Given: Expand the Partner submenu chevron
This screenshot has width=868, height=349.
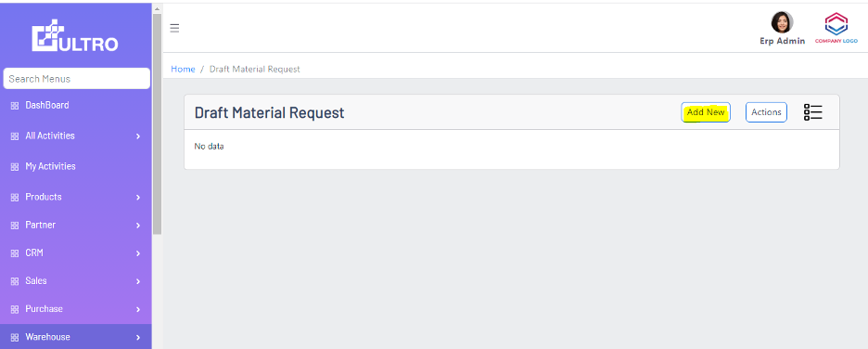Looking at the screenshot, I should click(x=138, y=226).
